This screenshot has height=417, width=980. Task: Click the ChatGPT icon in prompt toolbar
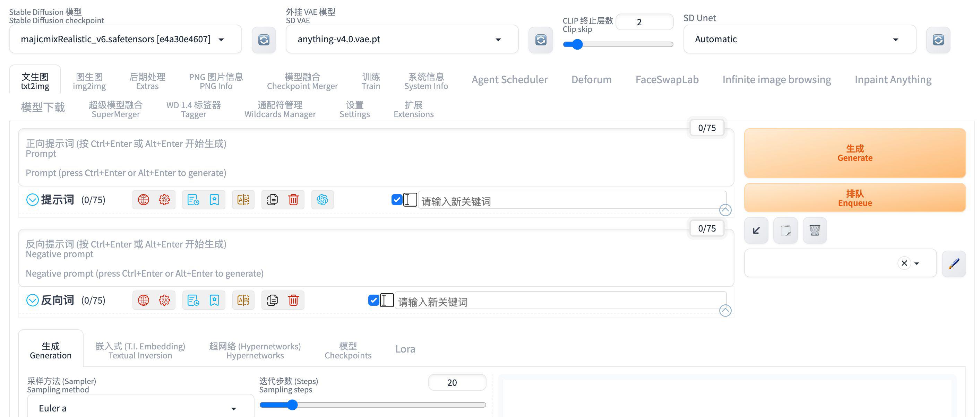[322, 200]
